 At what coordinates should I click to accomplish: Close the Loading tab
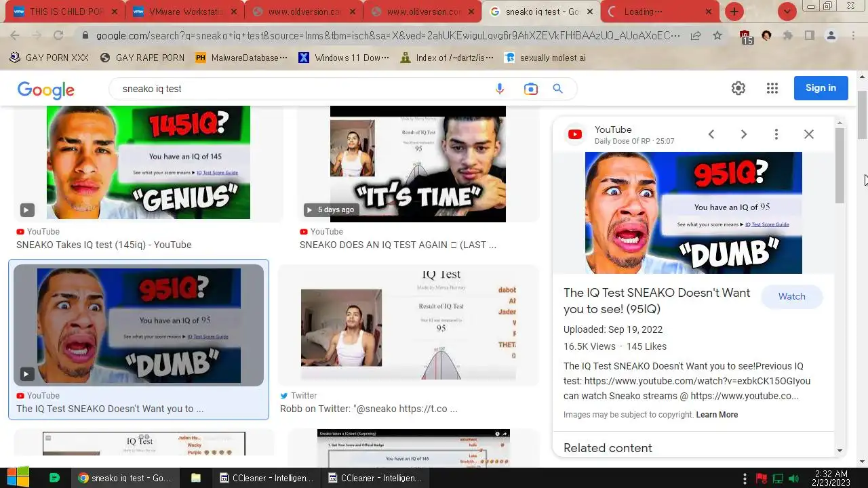[709, 12]
